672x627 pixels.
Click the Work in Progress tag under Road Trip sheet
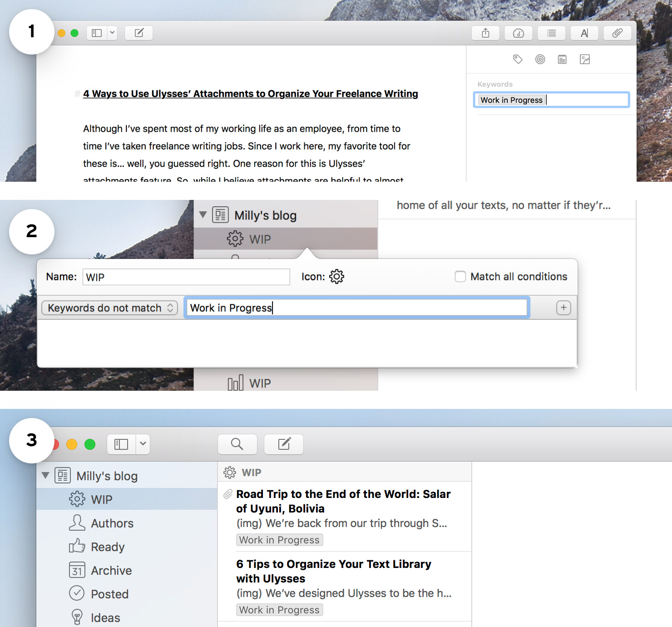279,540
